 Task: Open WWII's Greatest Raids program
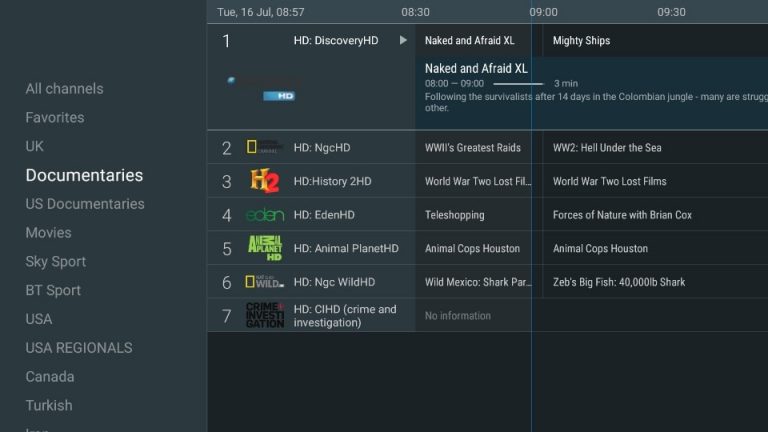(x=473, y=147)
